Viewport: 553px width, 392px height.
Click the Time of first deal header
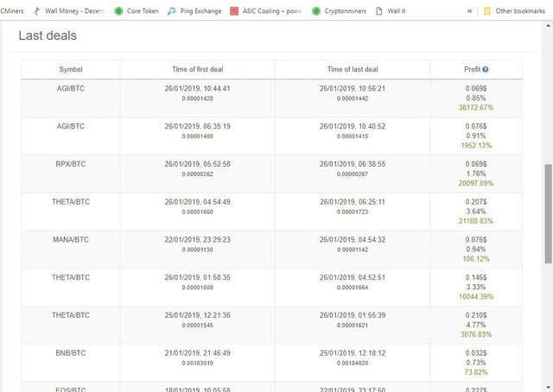tap(198, 69)
